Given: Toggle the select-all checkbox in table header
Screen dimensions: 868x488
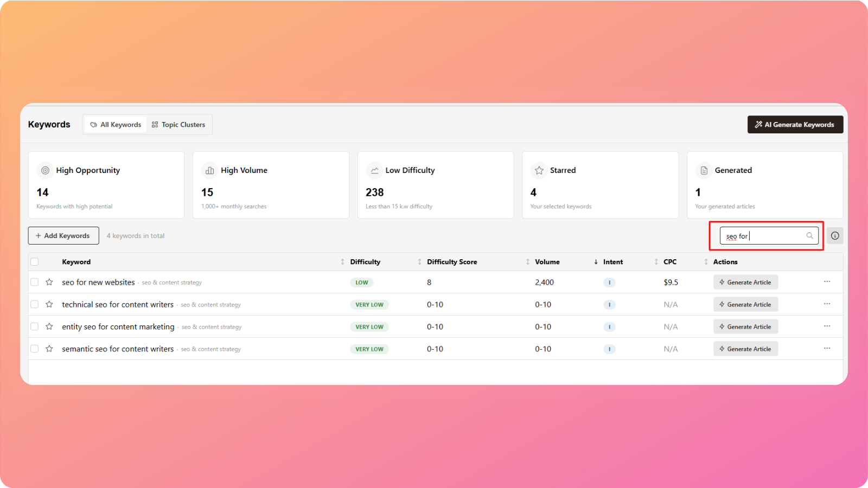Looking at the screenshot, I should [35, 262].
